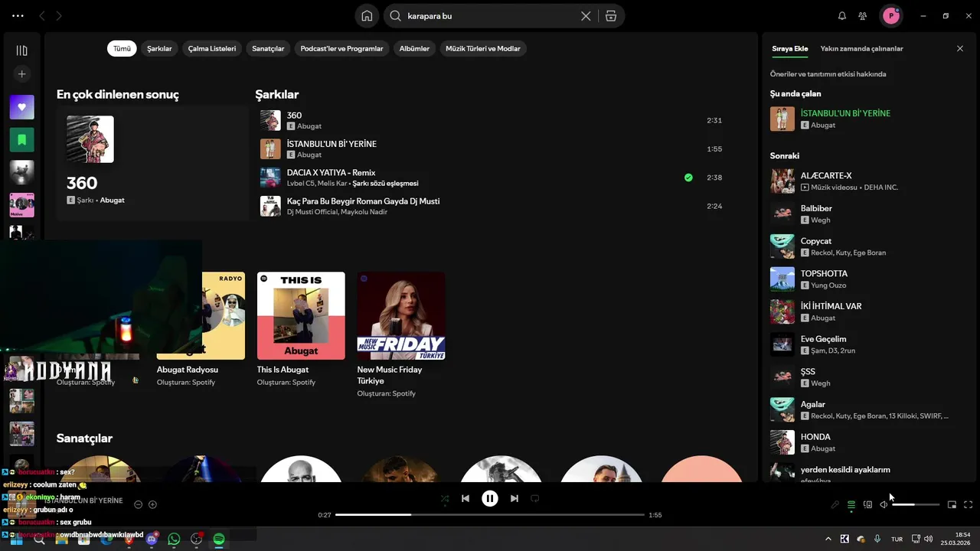
Task: Select Podcast'ler ve Programlar filter chip
Action: click(341, 48)
